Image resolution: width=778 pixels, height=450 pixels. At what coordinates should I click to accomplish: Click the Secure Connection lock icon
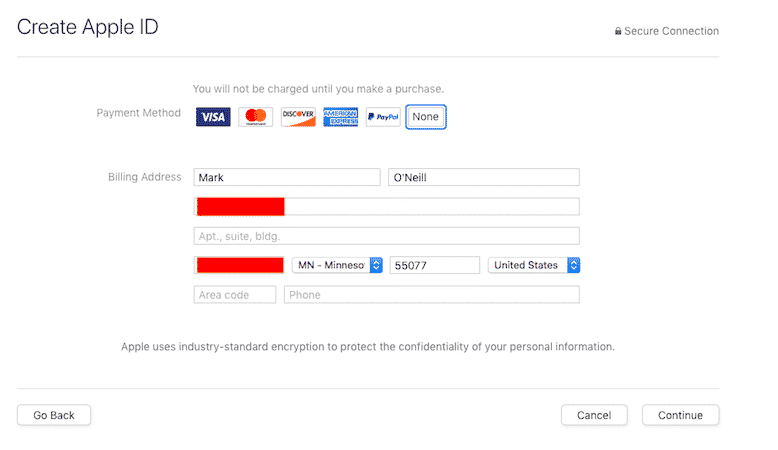pyautogui.click(x=618, y=32)
